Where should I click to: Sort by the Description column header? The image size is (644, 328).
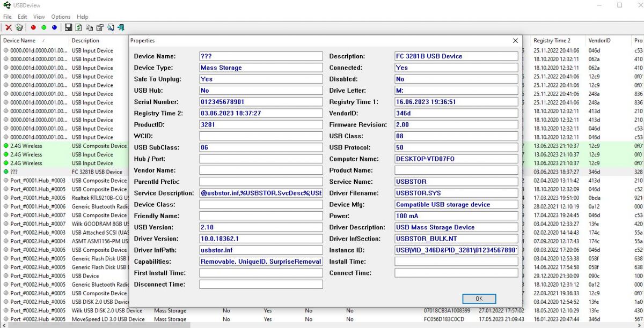pyautogui.click(x=99, y=40)
